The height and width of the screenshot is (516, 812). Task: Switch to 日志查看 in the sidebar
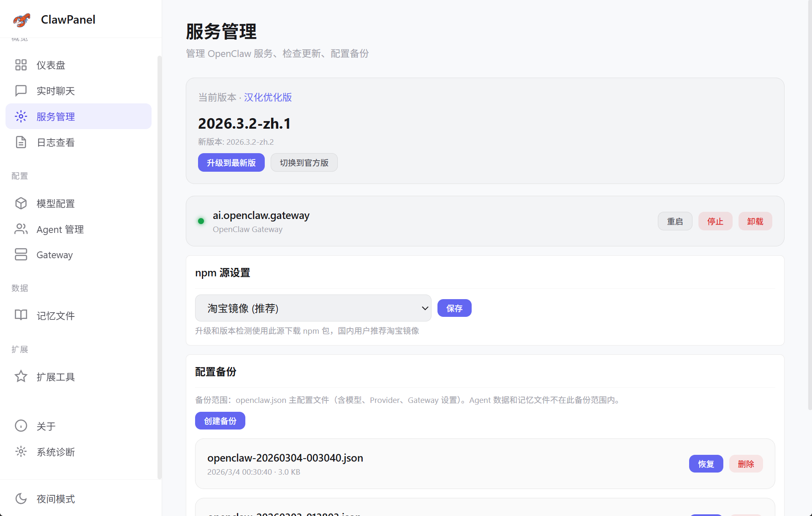pos(55,142)
